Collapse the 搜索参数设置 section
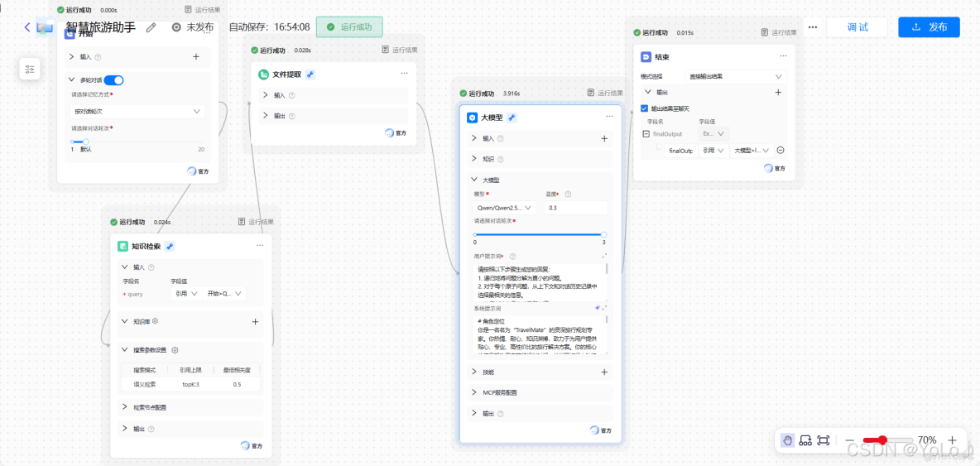Viewport: 980px width, 466px height. (x=124, y=350)
